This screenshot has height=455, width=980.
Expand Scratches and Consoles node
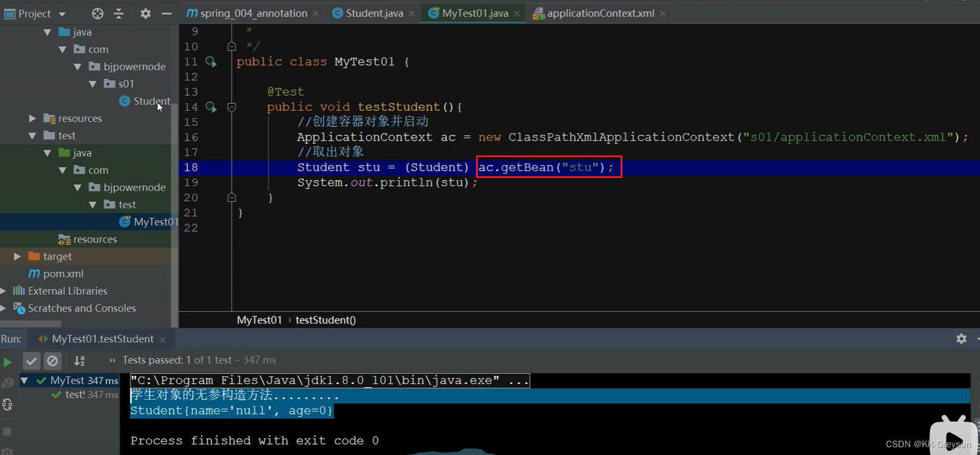3,308
